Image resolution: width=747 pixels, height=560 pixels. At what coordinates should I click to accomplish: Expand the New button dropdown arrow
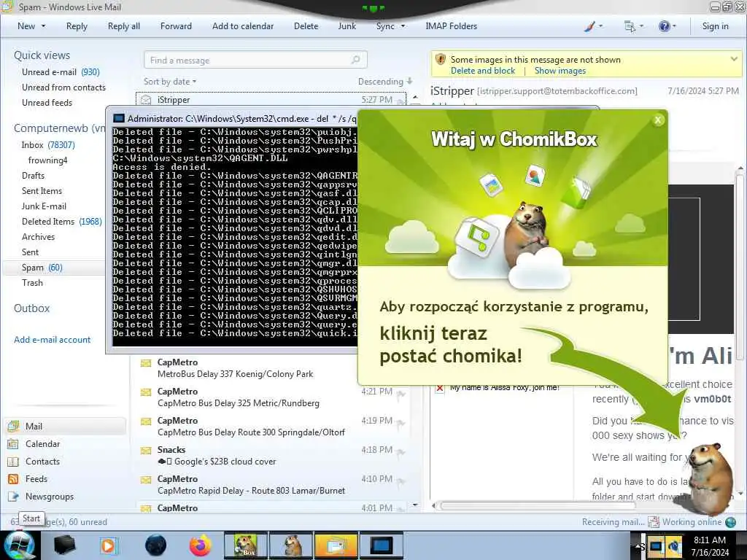point(43,27)
